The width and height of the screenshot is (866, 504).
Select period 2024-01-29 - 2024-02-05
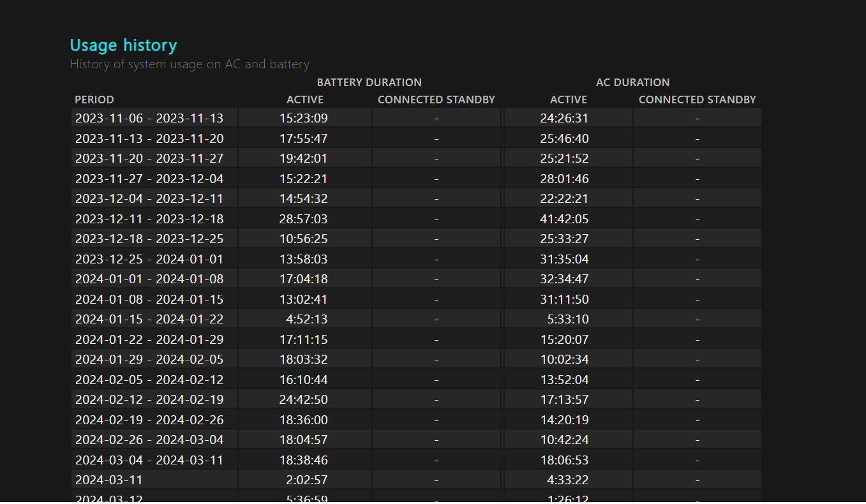click(x=149, y=359)
